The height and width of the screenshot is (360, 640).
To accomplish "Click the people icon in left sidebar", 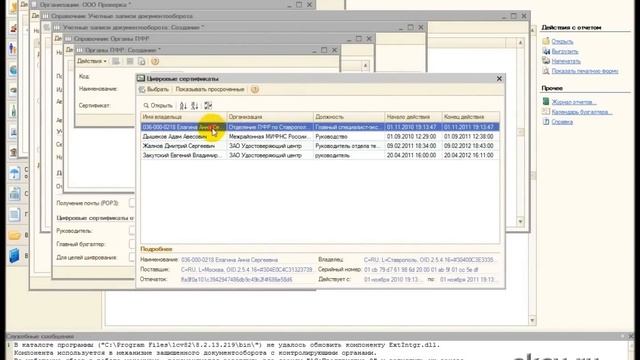I will click(13, 49).
